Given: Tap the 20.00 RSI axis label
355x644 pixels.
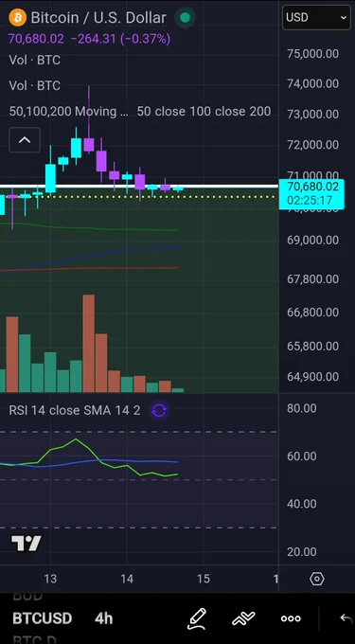Looking at the screenshot, I should tap(302, 551).
